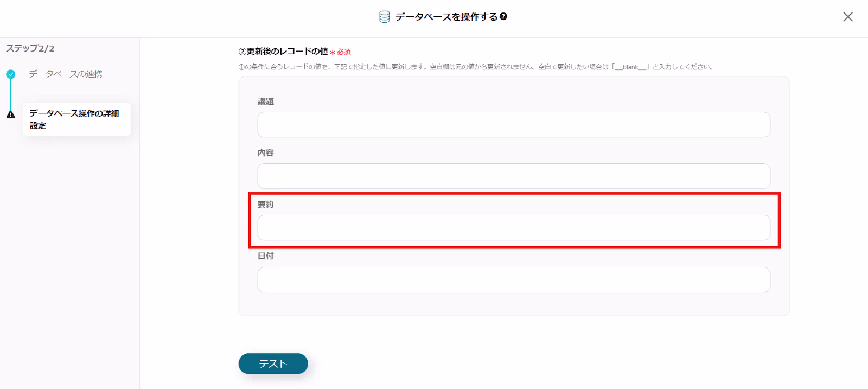Open the データベースの連携 step

[66, 74]
